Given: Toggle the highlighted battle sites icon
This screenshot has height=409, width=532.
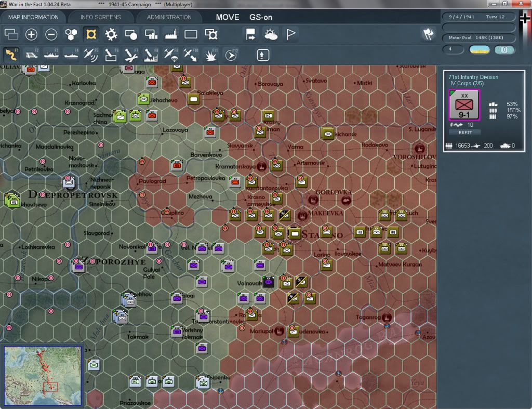Looking at the screenshot, I should coord(91,34).
